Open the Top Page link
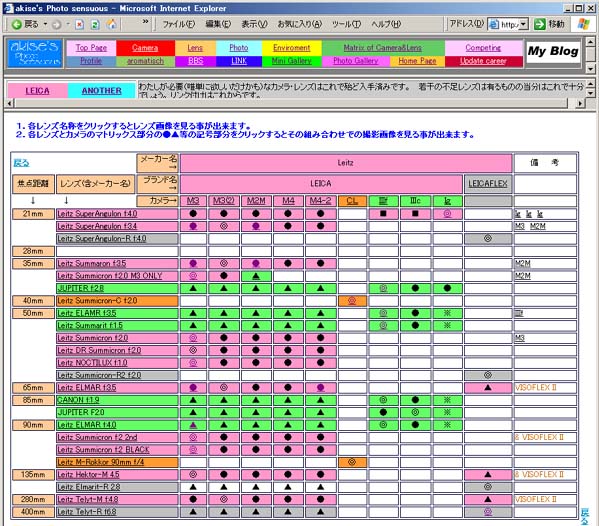The image size is (599, 526). pos(91,48)
